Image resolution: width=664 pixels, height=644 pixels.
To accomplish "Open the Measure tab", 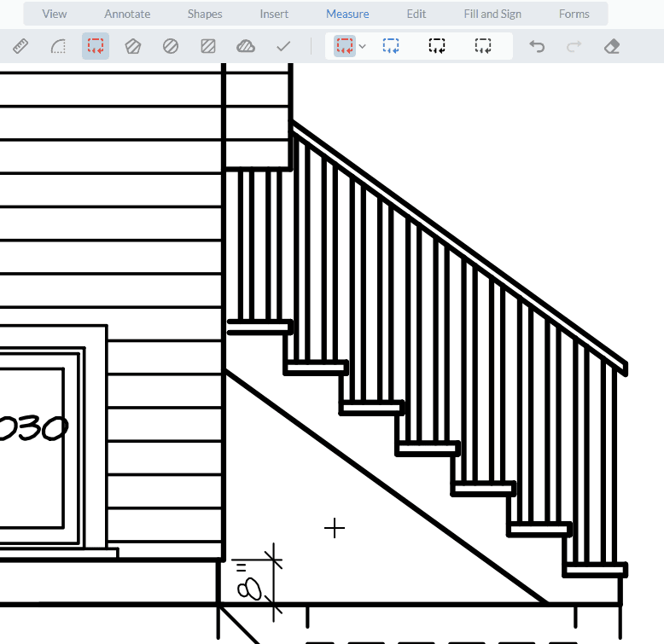I will (347, 14).
